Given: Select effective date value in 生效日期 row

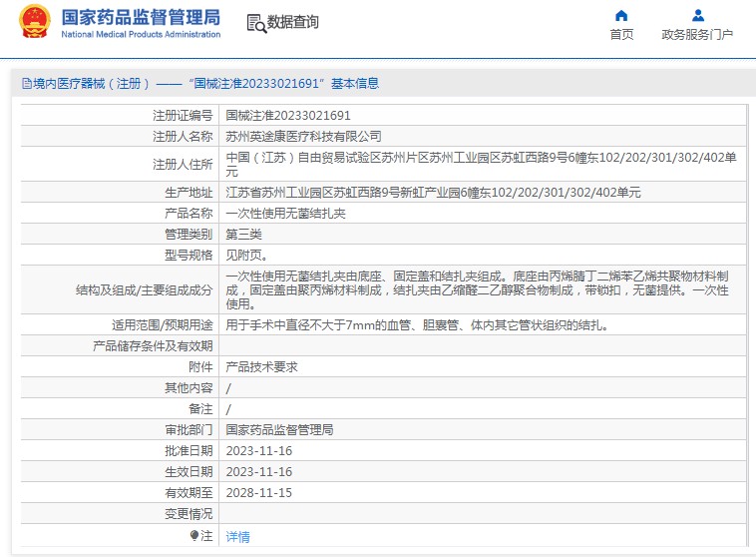Looking at the screenshot, I should pos(259,471).
